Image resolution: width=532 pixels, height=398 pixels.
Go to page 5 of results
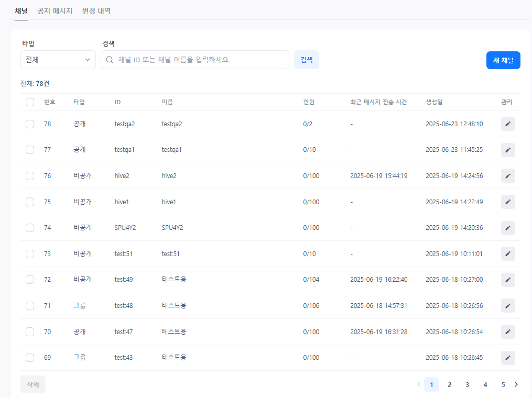pos(503,384)
